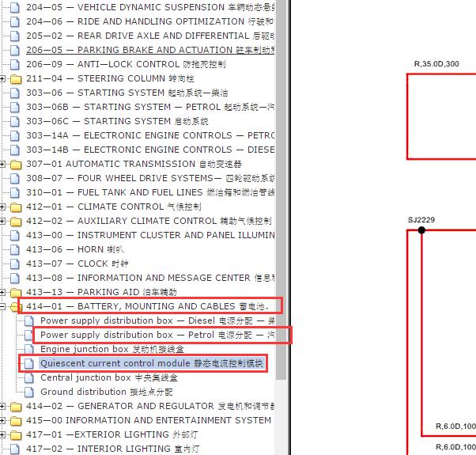
Task: Click document icon for Engine junction box
Action: pyautogui.click(x=29, y=350)
